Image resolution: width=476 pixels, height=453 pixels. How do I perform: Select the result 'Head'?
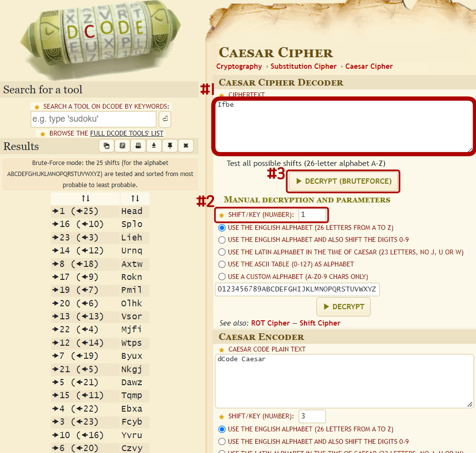click(132, 211)
